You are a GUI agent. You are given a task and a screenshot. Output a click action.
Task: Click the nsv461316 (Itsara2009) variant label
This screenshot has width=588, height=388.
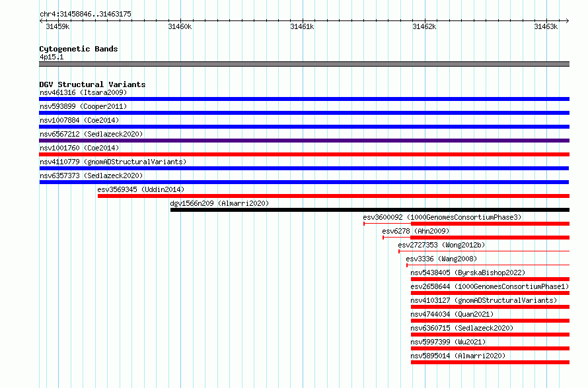coord(83,92)
